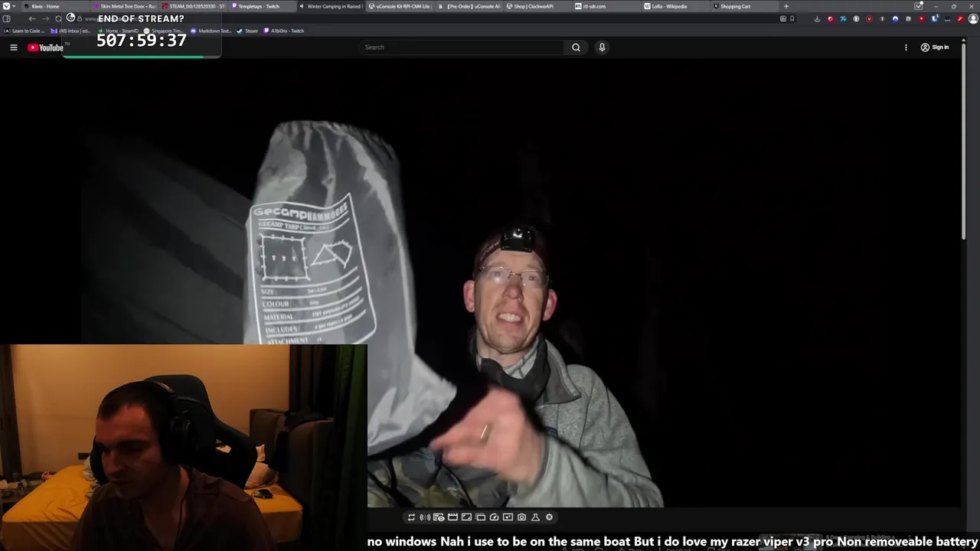This screenshot has width=980, height=551.
Task: Take a video screenshot with camera icon
Action: coord(521,517)
